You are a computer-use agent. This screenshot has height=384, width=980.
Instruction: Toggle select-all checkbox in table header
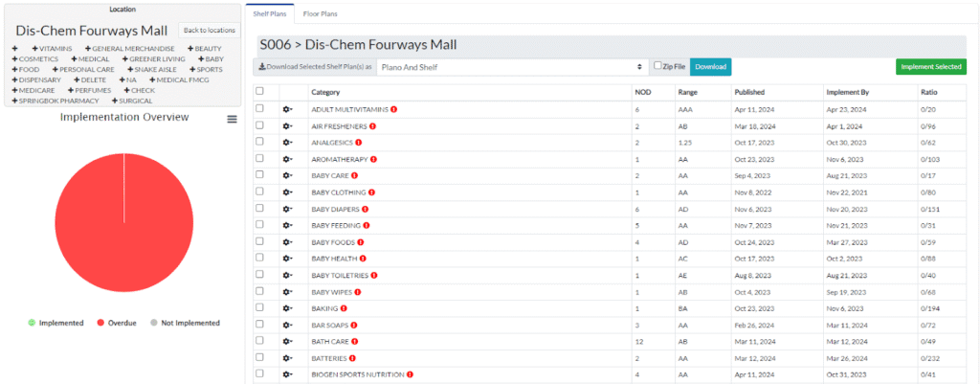[x=259, y=92]
